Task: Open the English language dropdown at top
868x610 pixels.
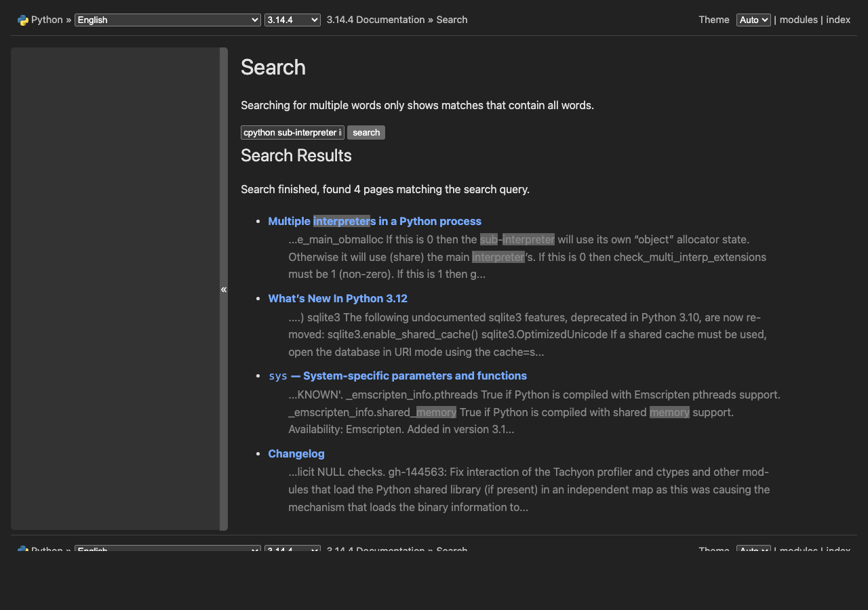Action: coord(167,20)
